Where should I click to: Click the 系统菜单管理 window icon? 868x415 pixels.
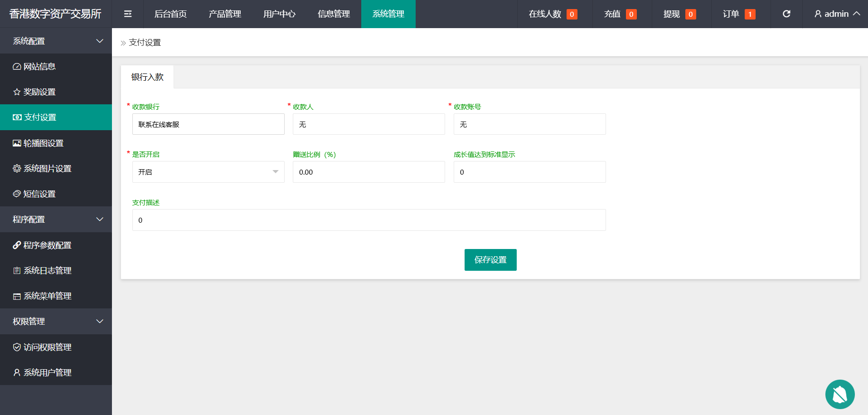[17, 296]
